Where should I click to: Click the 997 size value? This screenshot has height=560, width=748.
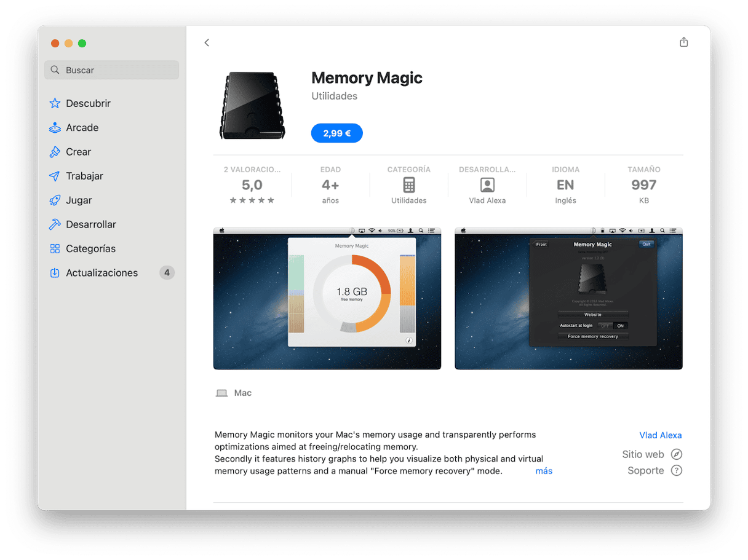point(644,185)
